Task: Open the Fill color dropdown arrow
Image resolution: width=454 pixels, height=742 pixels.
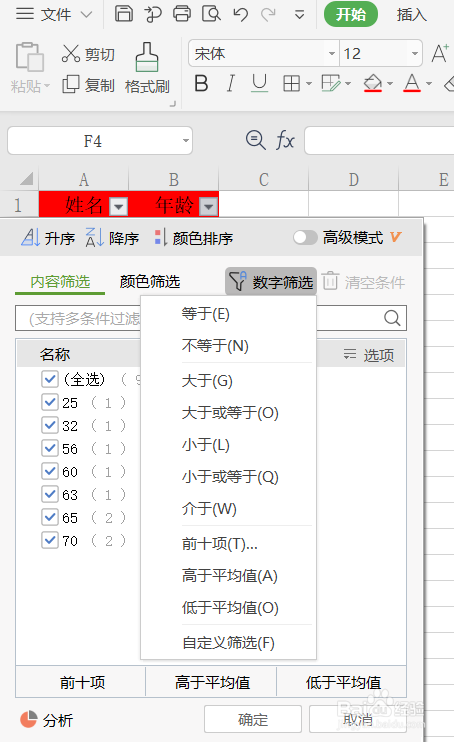Action: pos(390,84)
